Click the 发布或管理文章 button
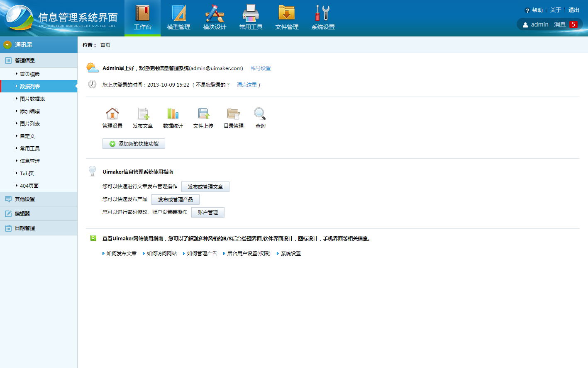 (x=205, y=187)
